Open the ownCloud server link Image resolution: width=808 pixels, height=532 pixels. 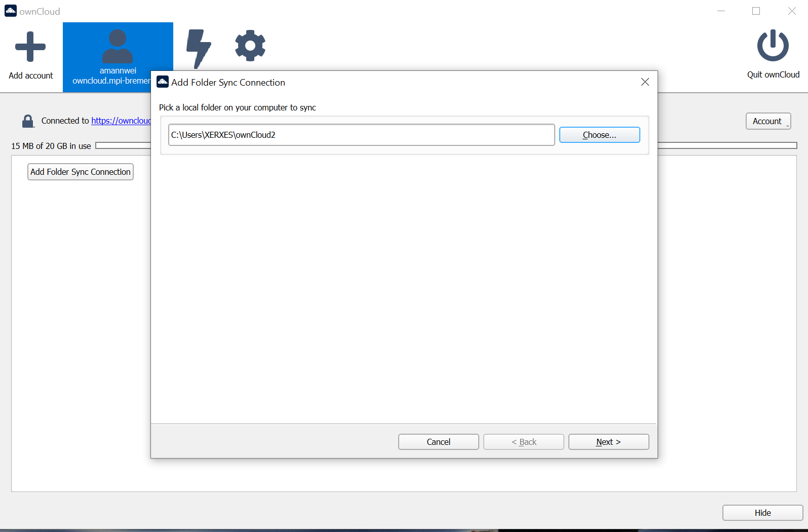click(x=121, y=121)
